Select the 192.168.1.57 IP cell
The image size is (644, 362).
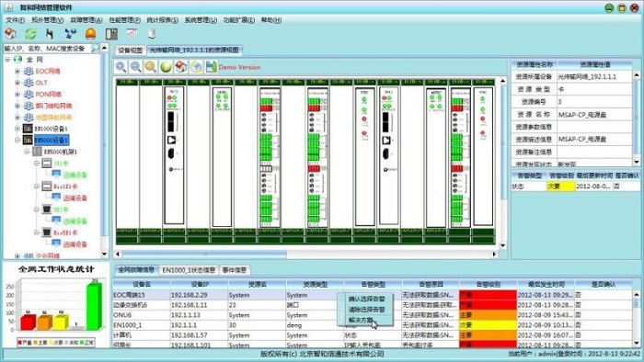[200, 335]
